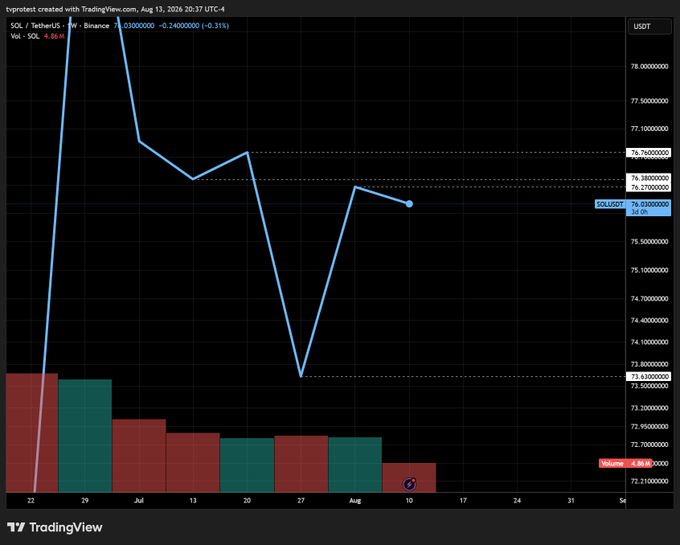Click the 76.03000000 current price value

point(649,204)
